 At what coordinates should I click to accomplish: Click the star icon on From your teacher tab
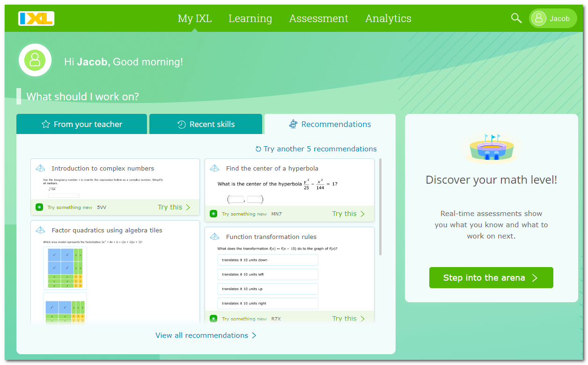pyautogui.click(x=45, y=124)
